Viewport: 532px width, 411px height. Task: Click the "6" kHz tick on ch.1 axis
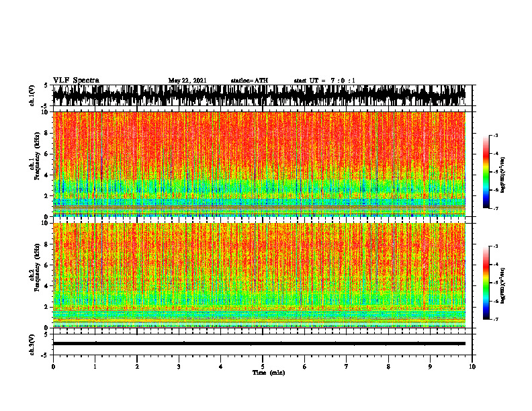click(x=46, y=154)
